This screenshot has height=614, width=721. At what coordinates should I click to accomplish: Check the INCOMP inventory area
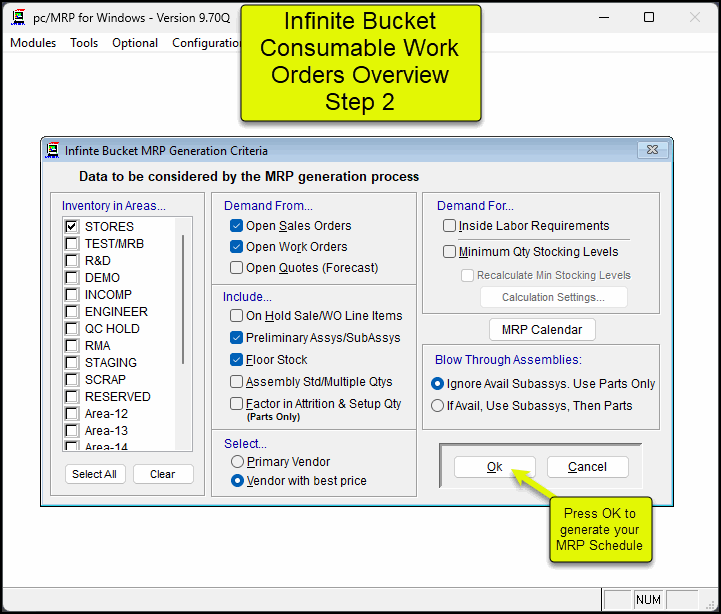tap(72, 294)
